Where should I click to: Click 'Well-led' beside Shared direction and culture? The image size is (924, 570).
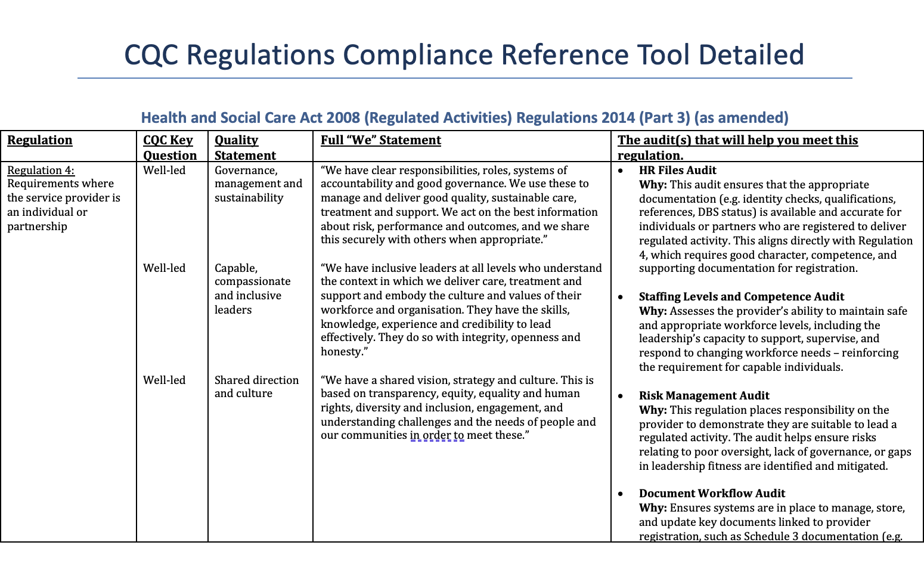[164, 380]
